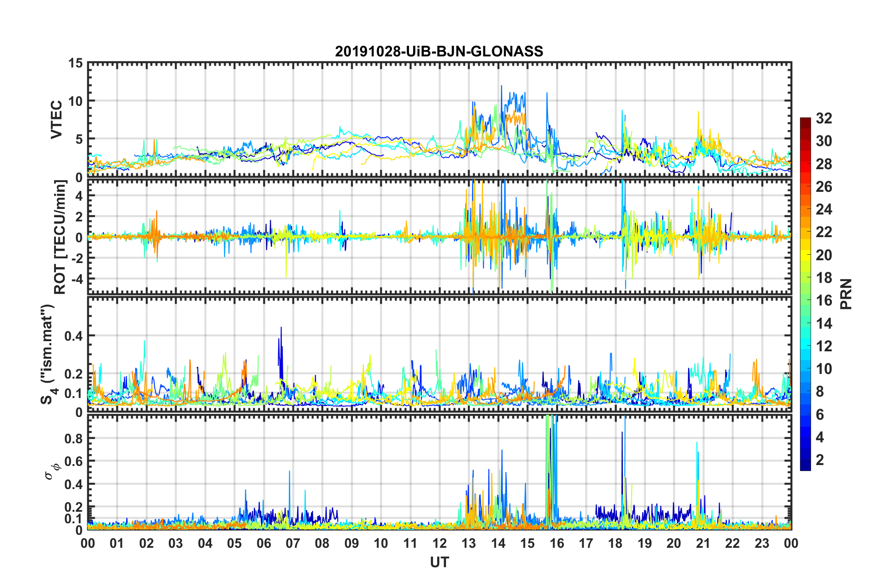Select the S4 ("ism.mat") axis label
The height and width of the screenshot is (588, 879).
point(48,354)
